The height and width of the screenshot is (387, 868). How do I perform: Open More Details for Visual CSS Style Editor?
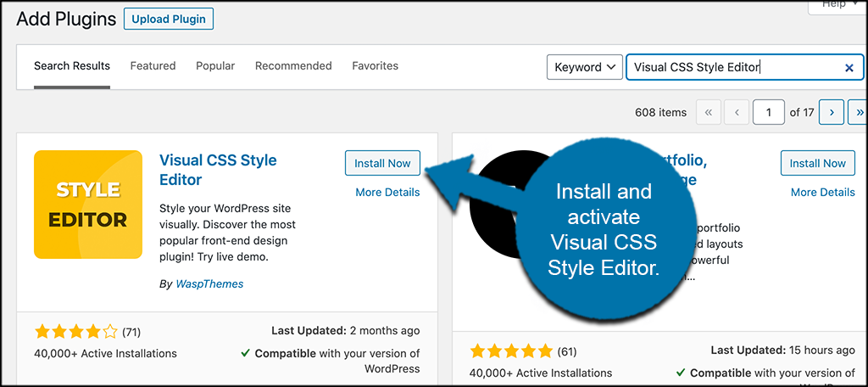point(387,193)
